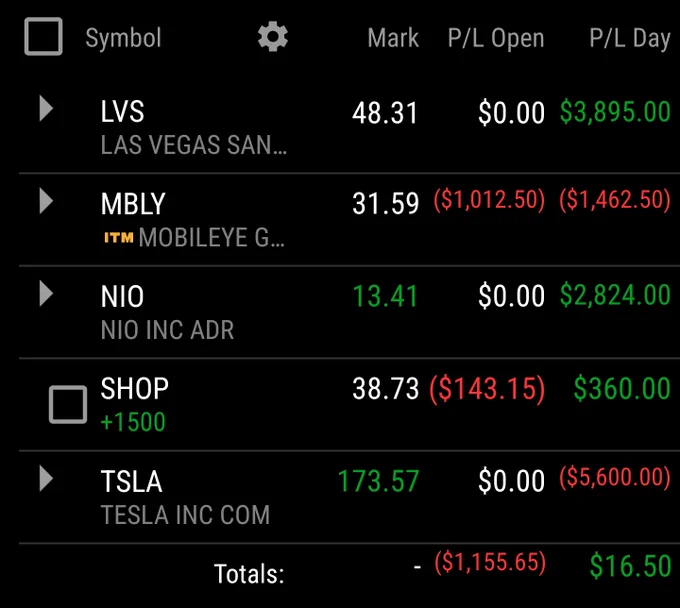Expand the NIO position row
This screenshot has height=608, width=680.
pos(46,294)
